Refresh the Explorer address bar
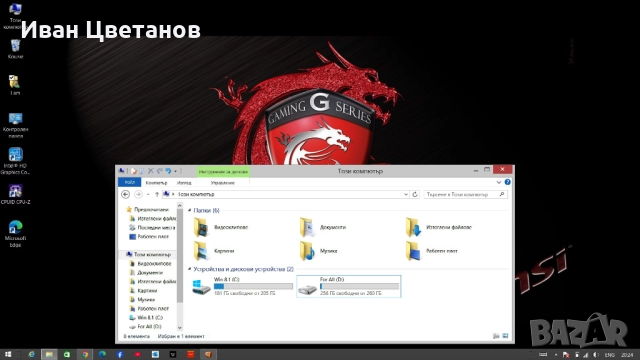 point(415,194)
